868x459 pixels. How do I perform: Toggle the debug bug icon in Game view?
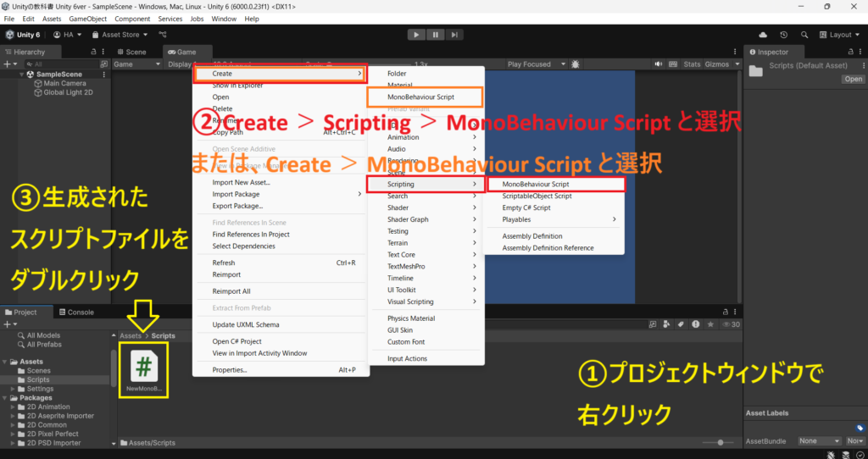pos(576,64)
